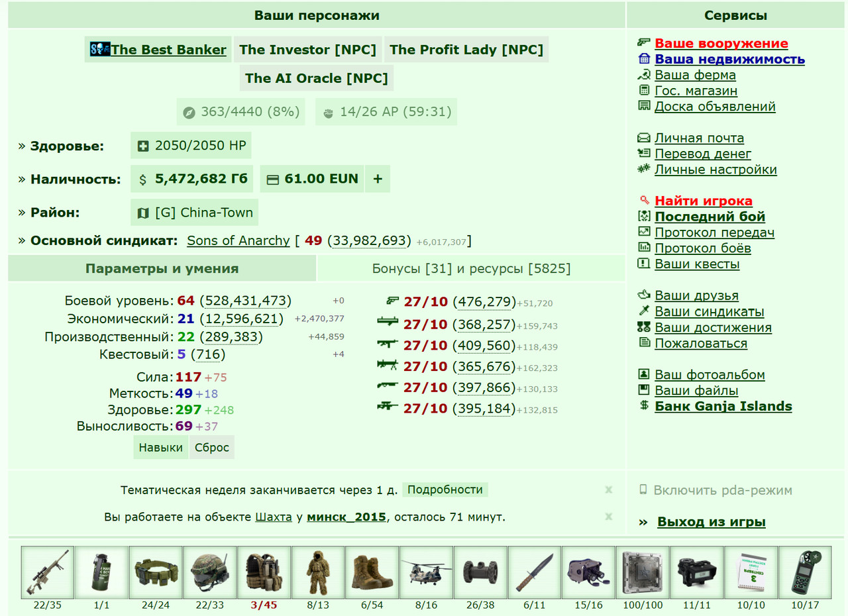View Последний бой
The width and height of the screenshot is (848, 616).
(710, 217)
